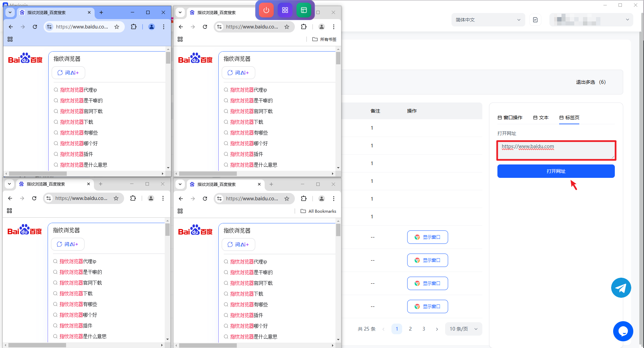Open the blue Telegram floating button
644x348 pixels.
tap(621, 288)
